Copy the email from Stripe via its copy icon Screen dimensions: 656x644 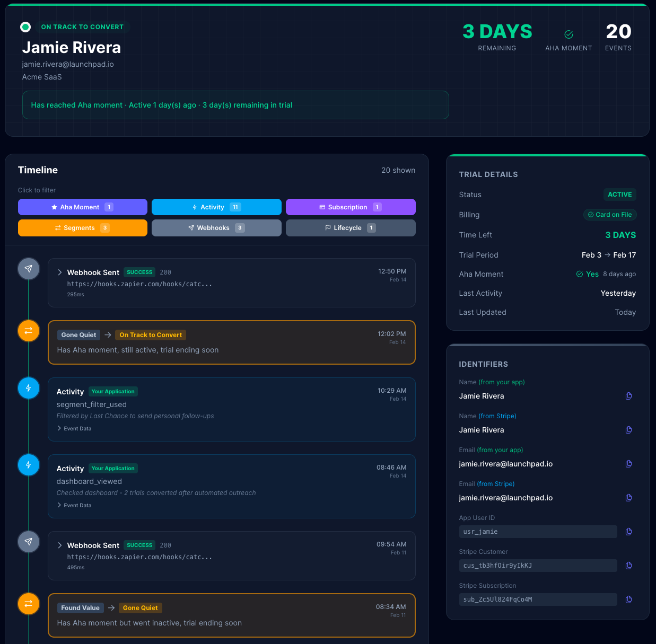click(628, 498)
